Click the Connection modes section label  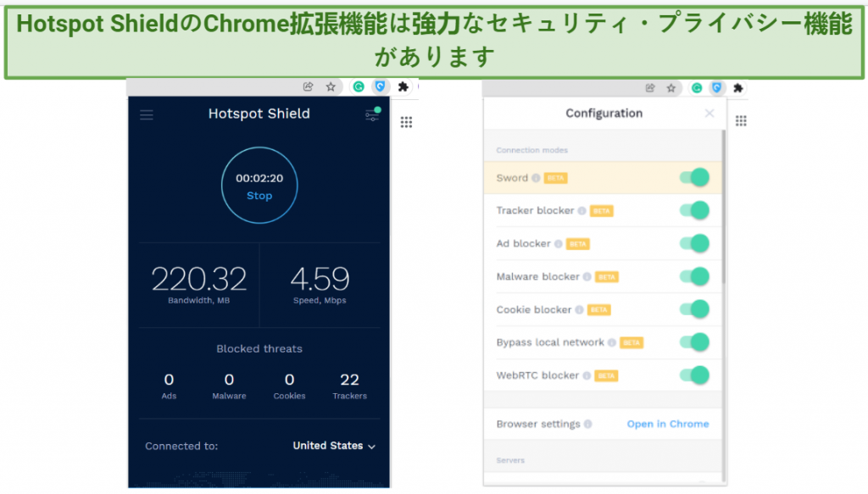click(532, 151)
